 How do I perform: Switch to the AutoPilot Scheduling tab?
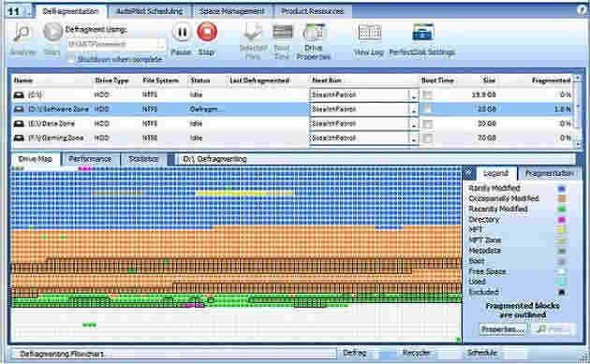pyautogui.click(x=150, y=11)
